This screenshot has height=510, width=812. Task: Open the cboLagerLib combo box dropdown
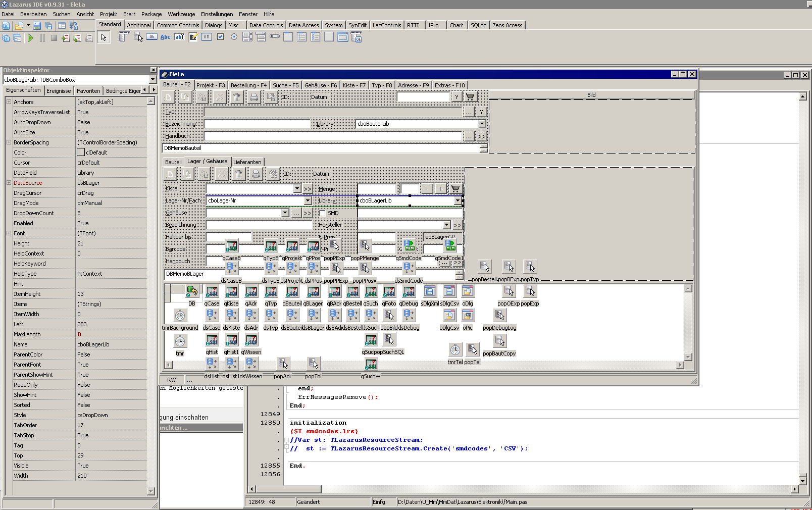(x=458, y=201)
